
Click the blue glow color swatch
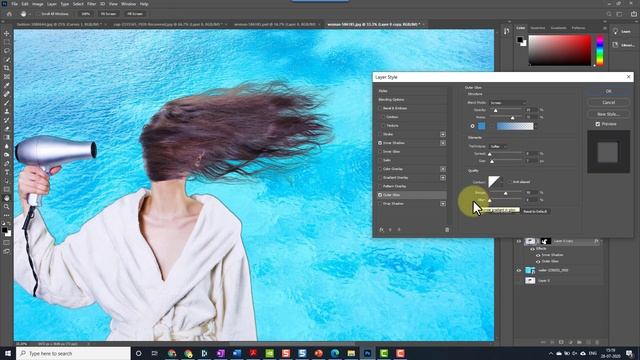(x=482, y=126)
